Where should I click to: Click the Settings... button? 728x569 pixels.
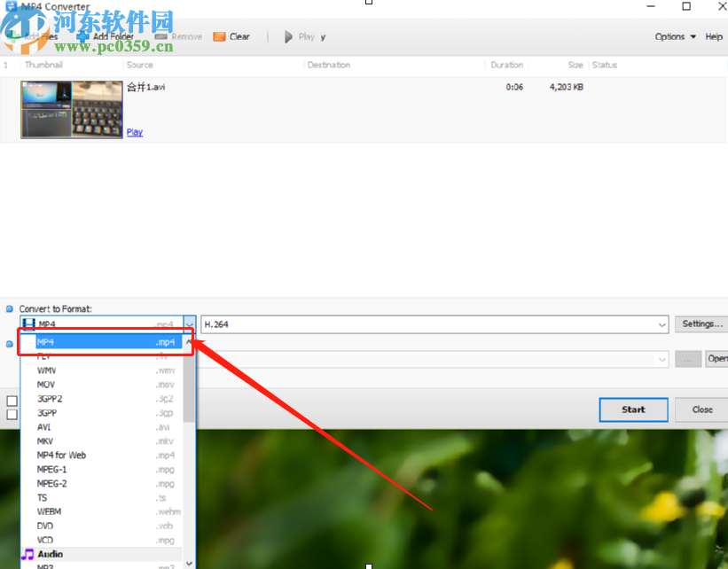coord(702,324)
